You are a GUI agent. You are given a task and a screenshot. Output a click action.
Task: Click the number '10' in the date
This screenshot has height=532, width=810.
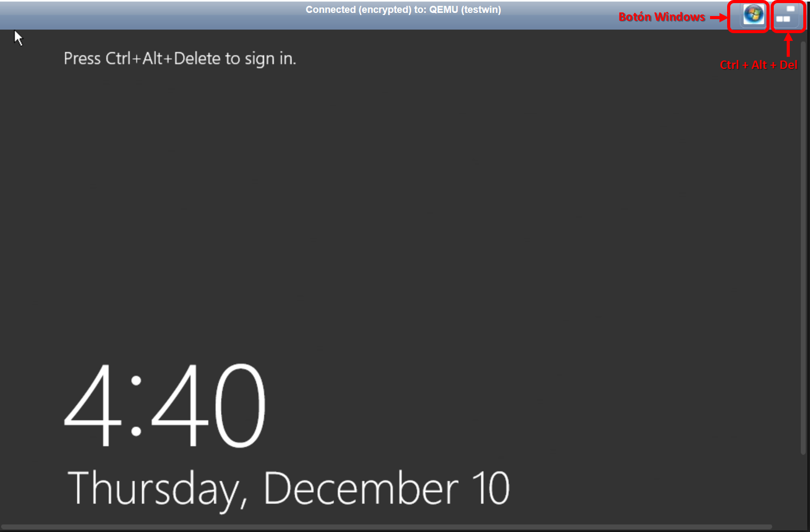tap(490, 488)
